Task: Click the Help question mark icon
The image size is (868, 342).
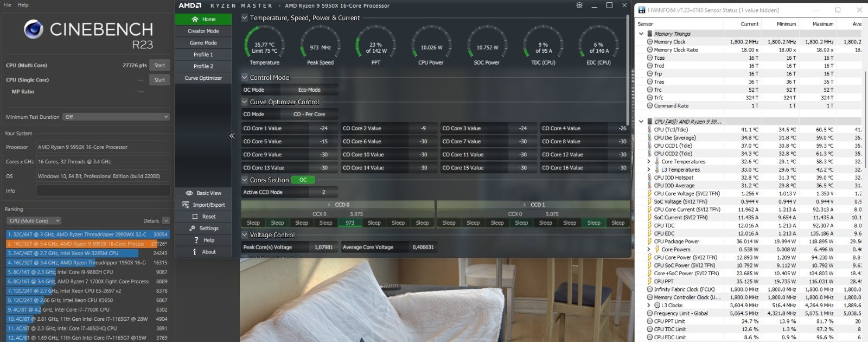Action: click(x=196, y=240)
